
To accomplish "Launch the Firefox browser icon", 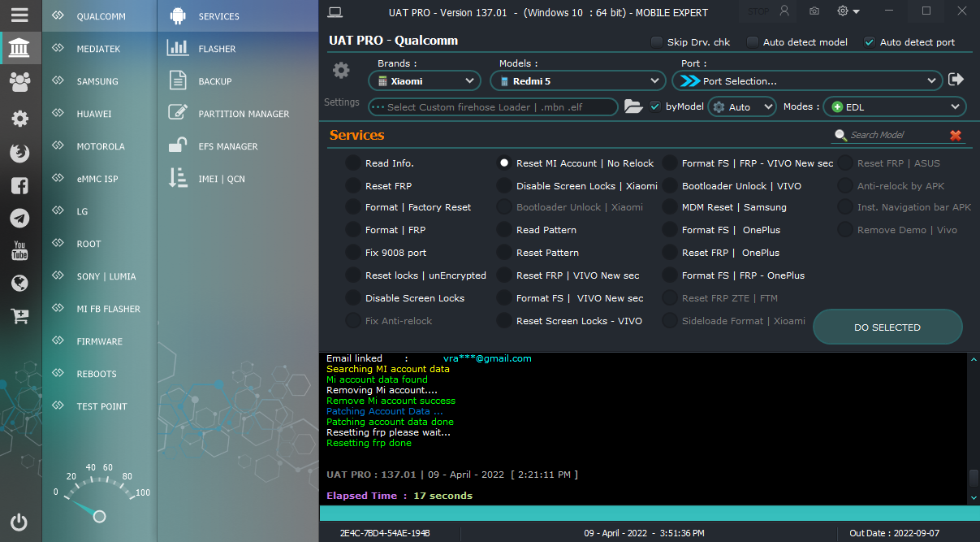I will (x=19, y=152).
